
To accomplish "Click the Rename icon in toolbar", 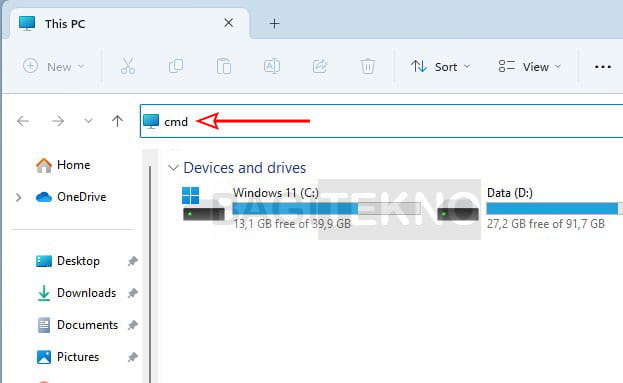I will tap(272, 66).
